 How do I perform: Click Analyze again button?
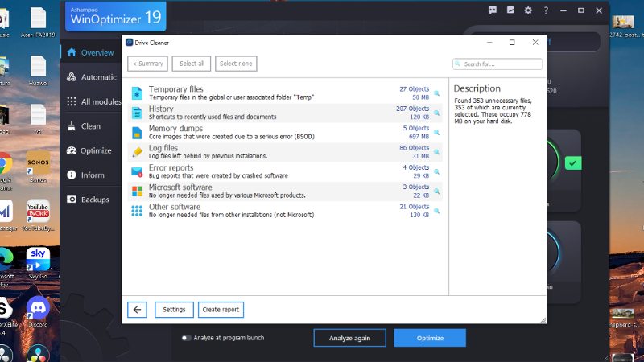coord(349,338)
